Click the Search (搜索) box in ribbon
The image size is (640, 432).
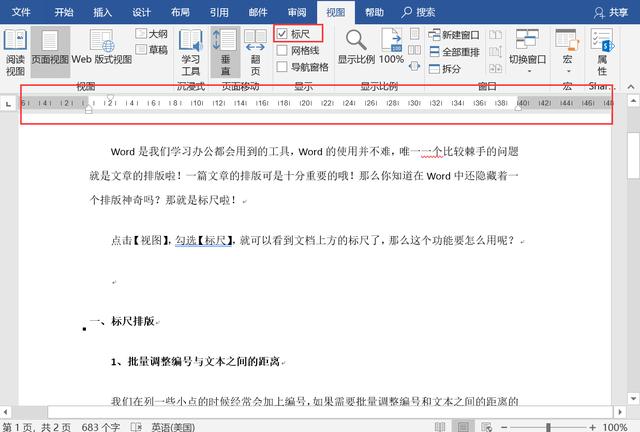pos(419,12)
